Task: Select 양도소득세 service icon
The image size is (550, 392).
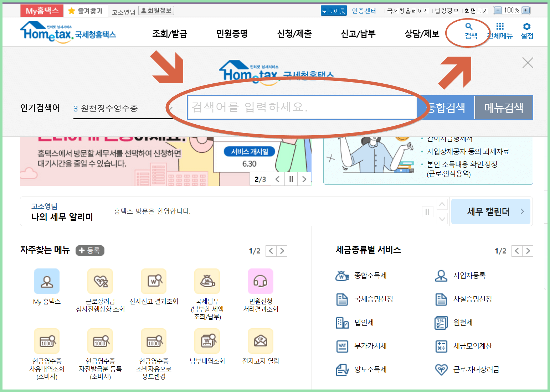Action: click(x=342, y=370)
